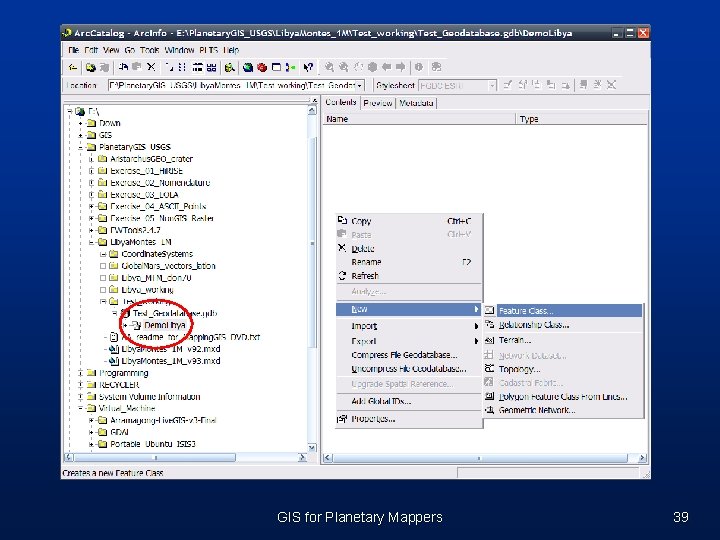720x540 pixels.
Task: Click the greyed Full Extent globe icon
Action: pos(372,68)
